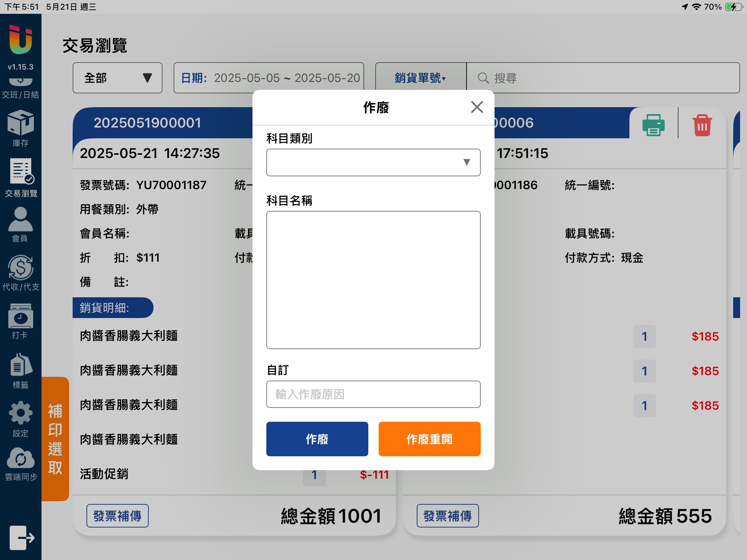Screen dimensions: 747x560
Task: Open the 全部 filter dropdown
Action: click(118, 78)
